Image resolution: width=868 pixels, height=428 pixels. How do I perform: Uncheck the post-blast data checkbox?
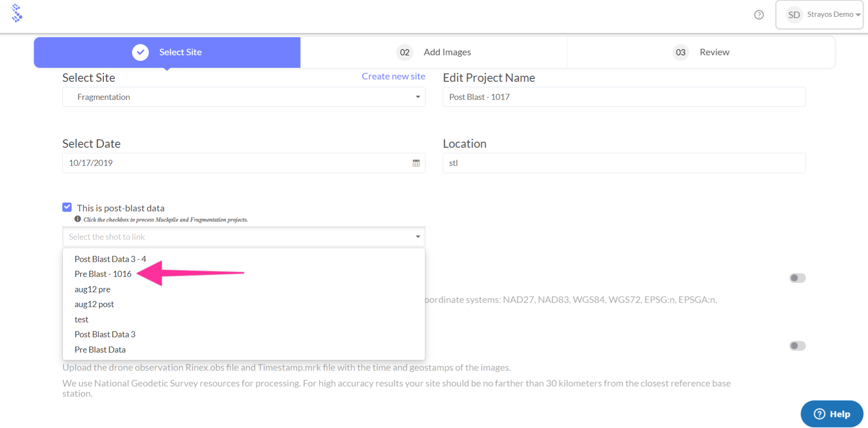click(x=67, y=207)
